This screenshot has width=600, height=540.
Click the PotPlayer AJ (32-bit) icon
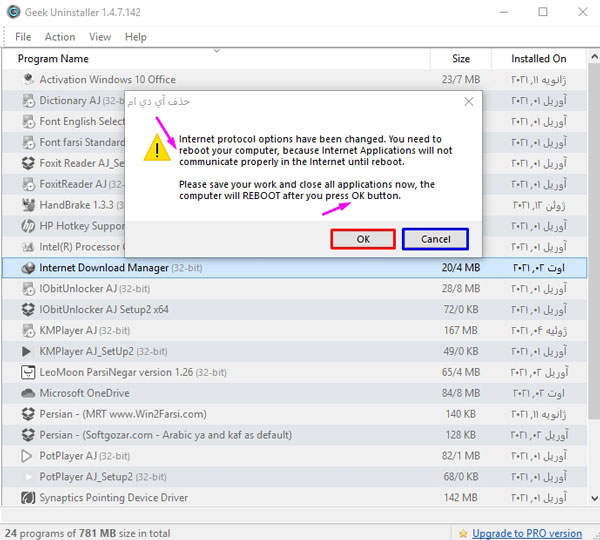point(26,456)
